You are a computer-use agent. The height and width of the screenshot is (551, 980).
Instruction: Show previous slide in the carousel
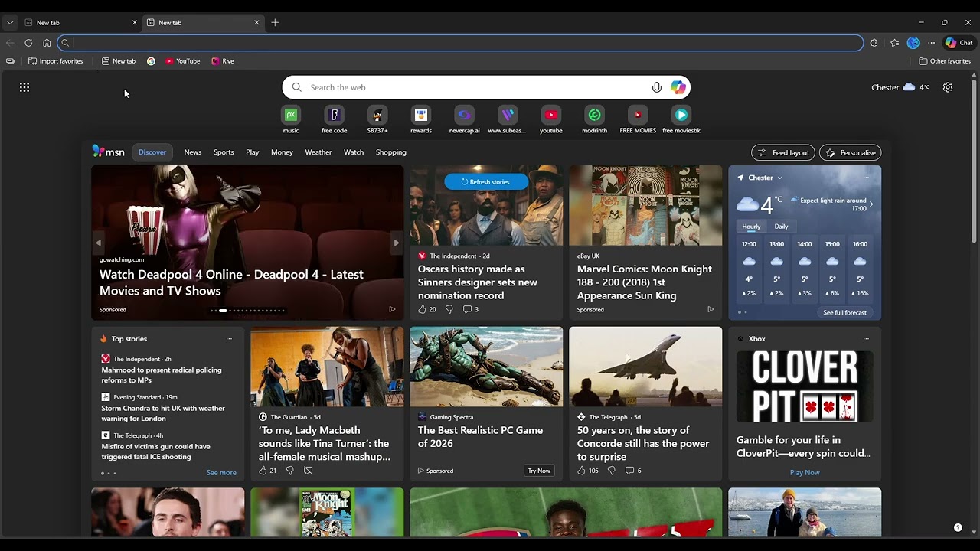pyautogui.click(x=98, y=243)
